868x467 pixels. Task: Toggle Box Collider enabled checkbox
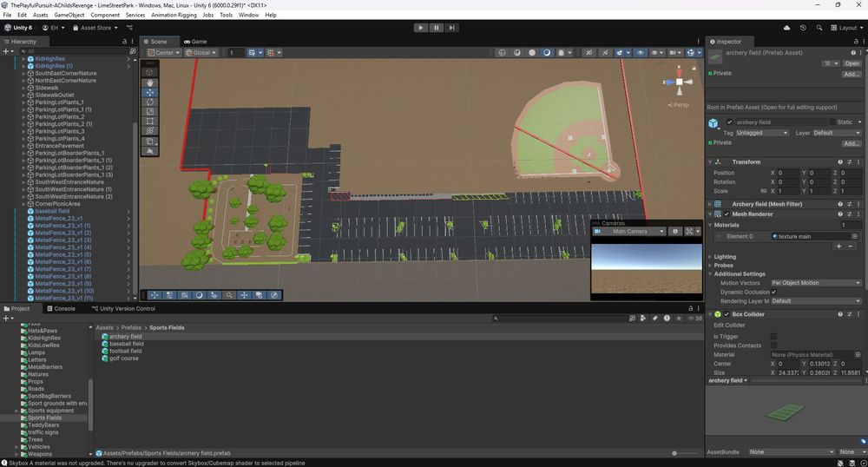click(727, 314)
